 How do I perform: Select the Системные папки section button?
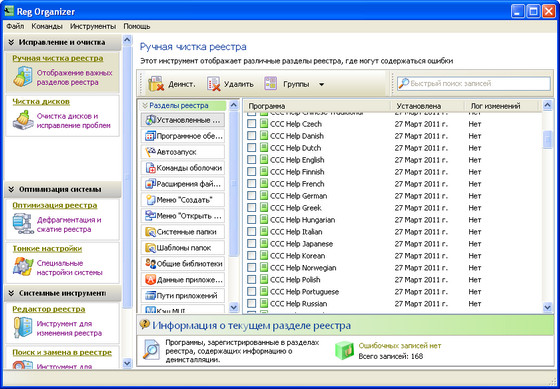coord(182,232)
